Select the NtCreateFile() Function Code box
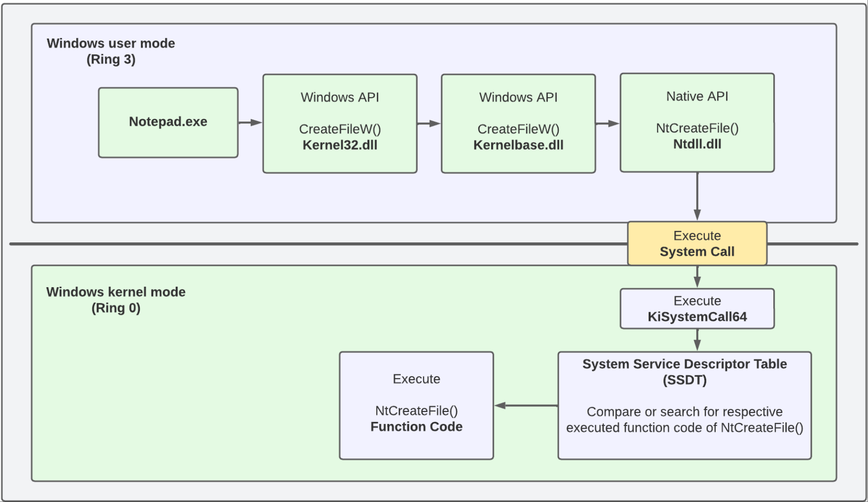The width and height of the screenshot is (868, 502). coord(416,405)
